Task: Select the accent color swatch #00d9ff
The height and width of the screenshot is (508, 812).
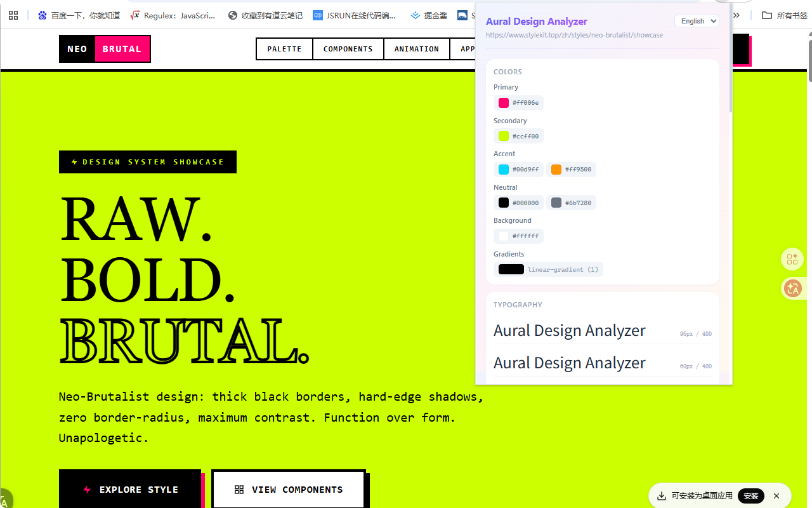Action: (518, 170)
